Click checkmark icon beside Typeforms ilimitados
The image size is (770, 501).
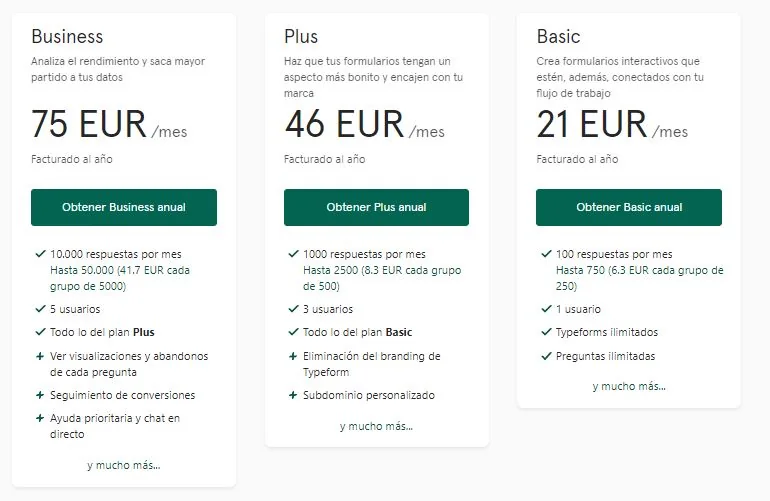(546, 332)
